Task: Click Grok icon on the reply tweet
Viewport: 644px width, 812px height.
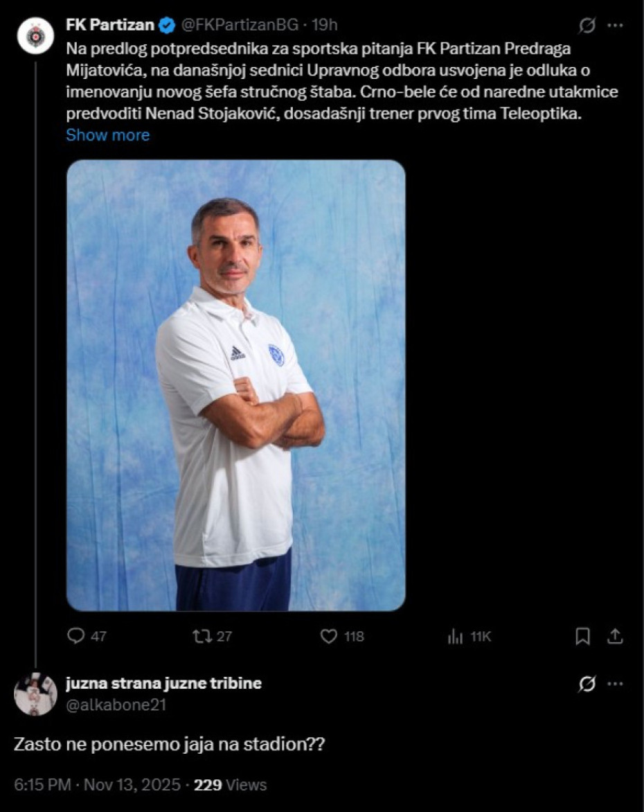Action: pos(587,684)
